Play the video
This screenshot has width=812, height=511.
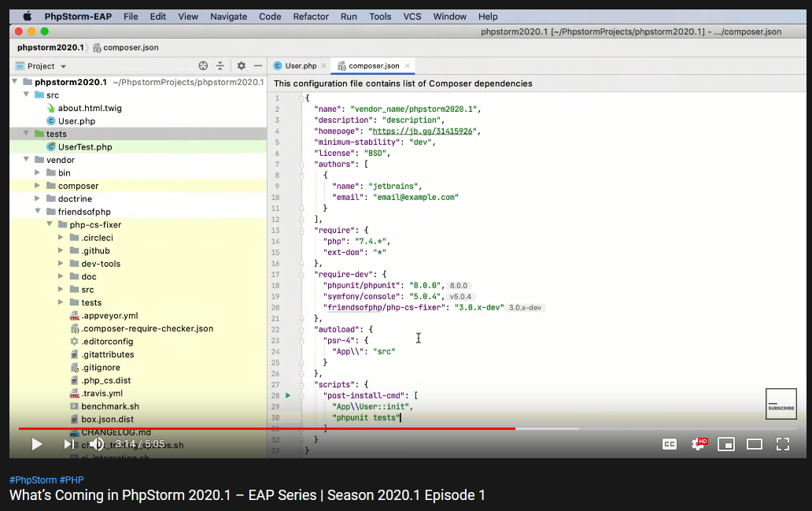[x=36, y=444]
